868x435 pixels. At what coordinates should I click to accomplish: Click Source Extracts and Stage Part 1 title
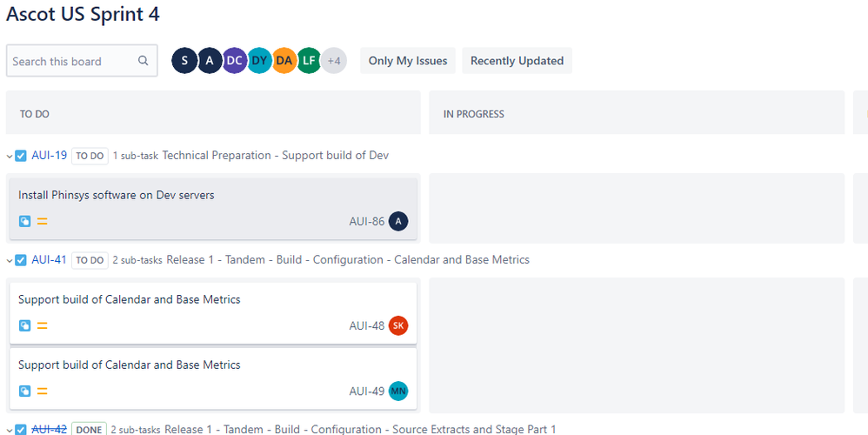(x=360, y=429)
